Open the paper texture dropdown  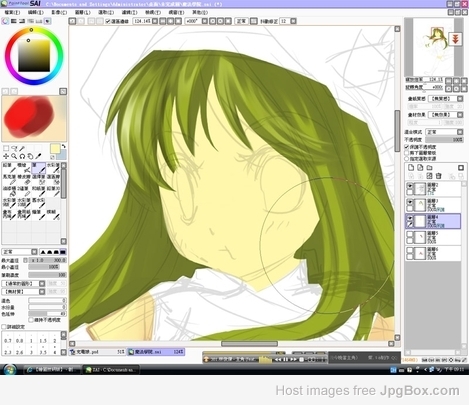point(445,99)
